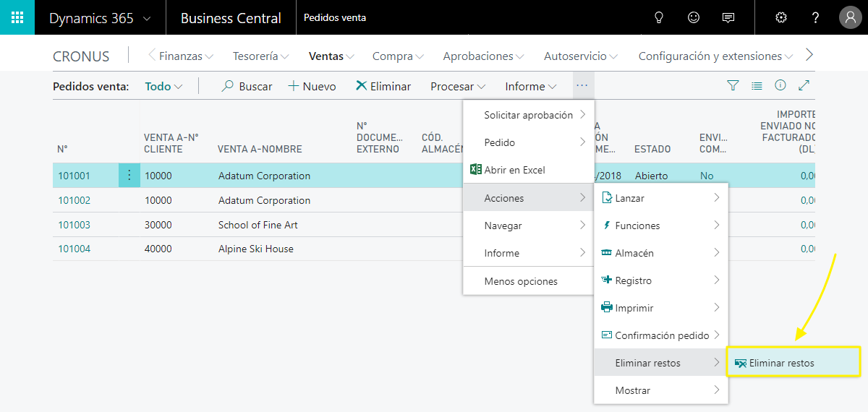Open the row options for order 101001
868x412 pixels.
[x=129, y=176]
